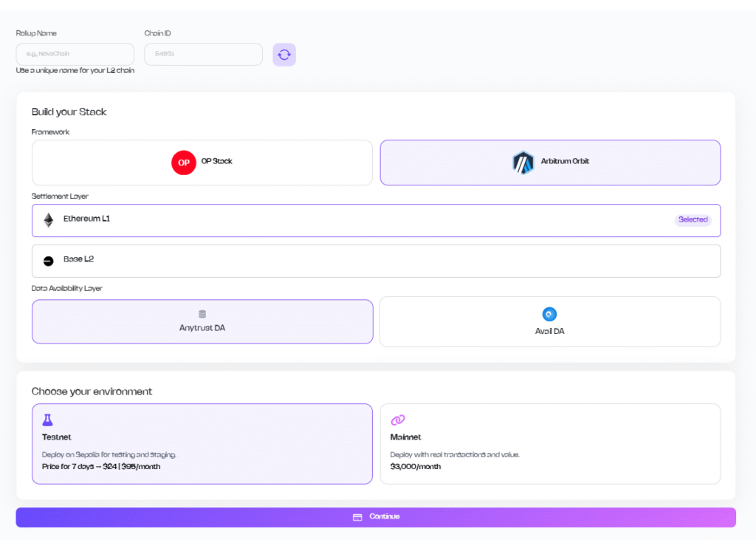This screenshot has width=756, height=540.
Task: Click the 'Framework' label
Action: [x=51, y=132]
